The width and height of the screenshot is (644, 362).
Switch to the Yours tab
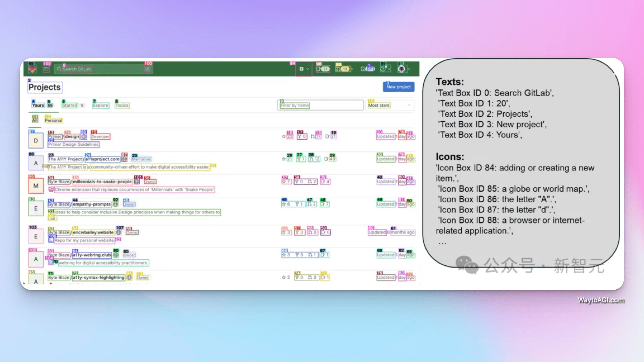tap(38, 105)
